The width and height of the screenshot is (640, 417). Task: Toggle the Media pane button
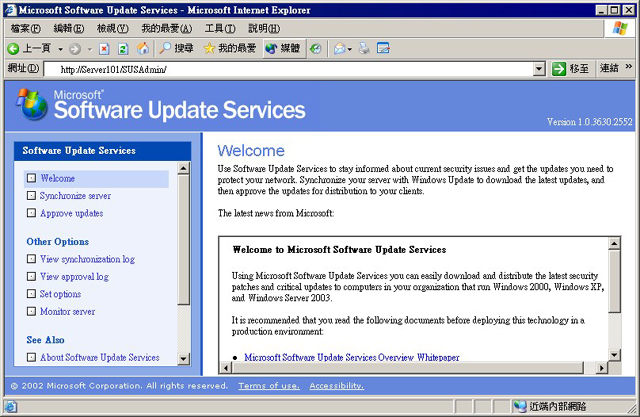click(283, 48)
